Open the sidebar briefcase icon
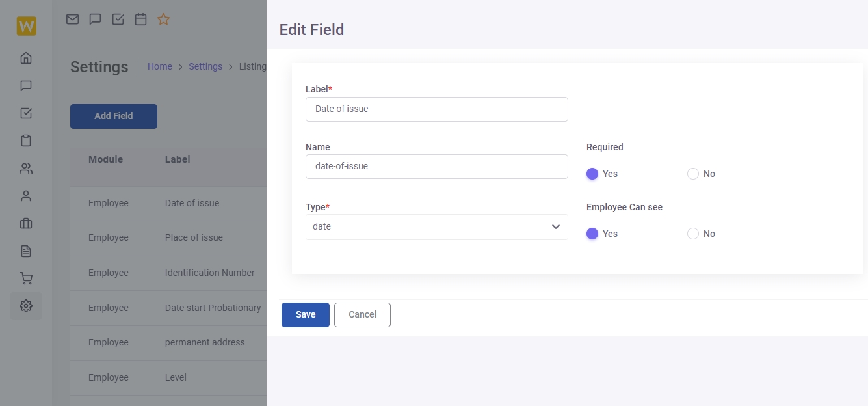This screenshot has width=868, height=406. (x=26, y=223)
